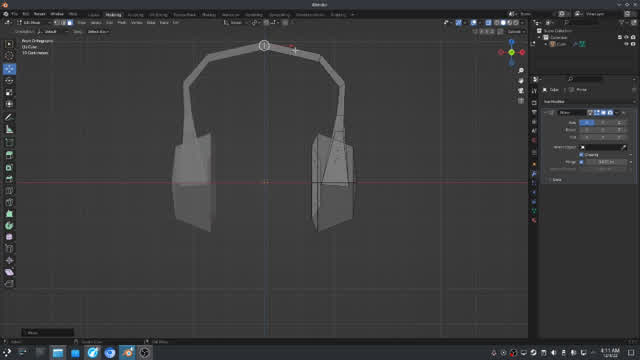Switch to the Sculpting workspace tab
The height and width of the screenshot is (360, 640).
point(136,15)
